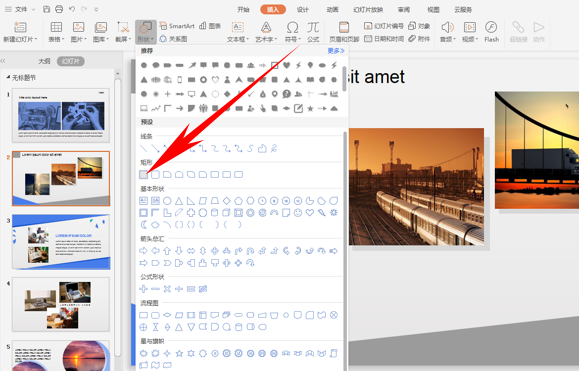Open the 文件 file menu
This screenshot has width=579, height=371.
[20, 9]
